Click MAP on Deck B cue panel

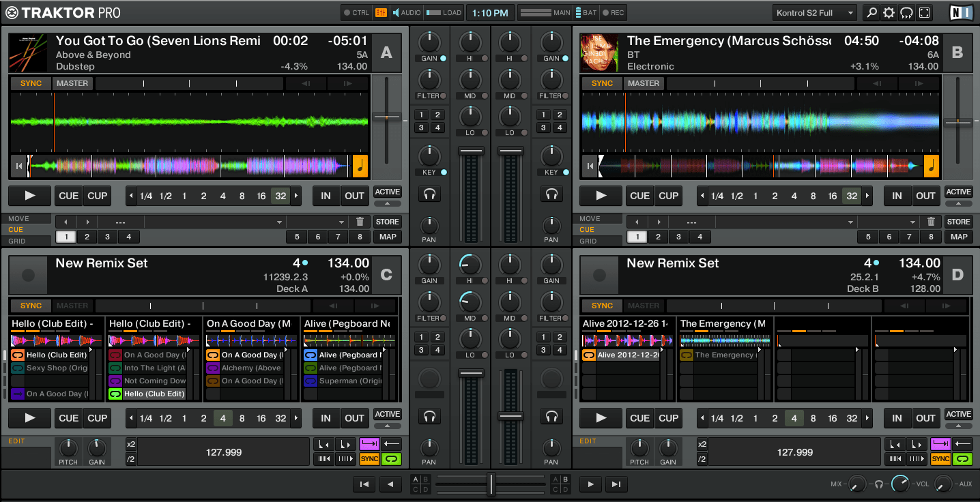tap(959, 237)
